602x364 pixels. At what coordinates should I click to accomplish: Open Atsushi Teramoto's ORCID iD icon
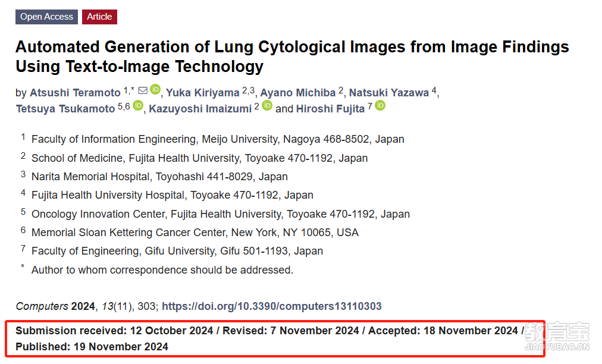click(x=155, y=89)
